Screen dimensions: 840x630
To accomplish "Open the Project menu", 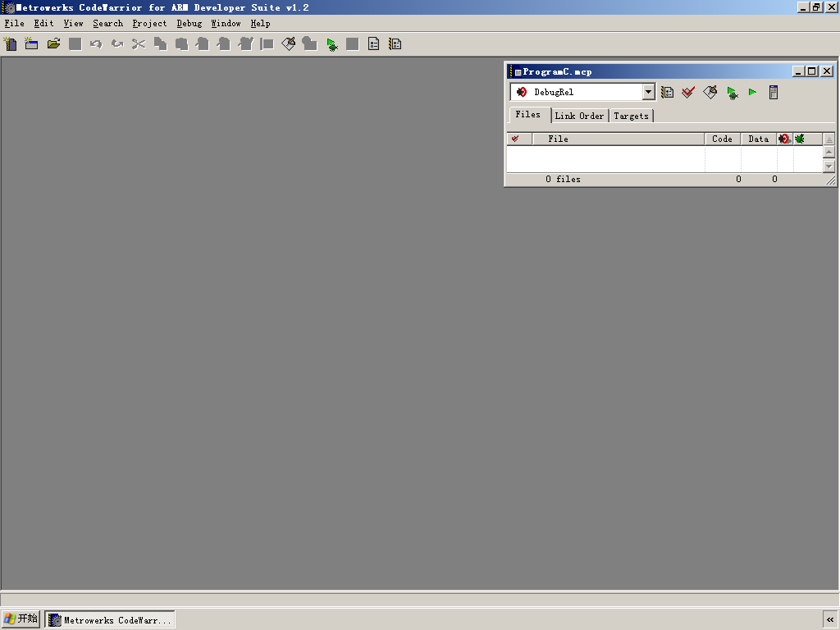I will click(149, 24).
